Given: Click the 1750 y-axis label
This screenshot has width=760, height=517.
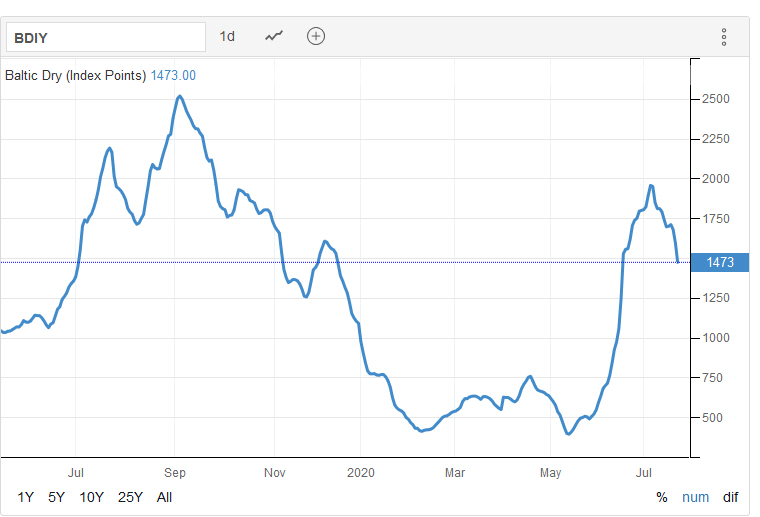Looking at the screenshot, I should pyautogui.click(x=715, y=219).
